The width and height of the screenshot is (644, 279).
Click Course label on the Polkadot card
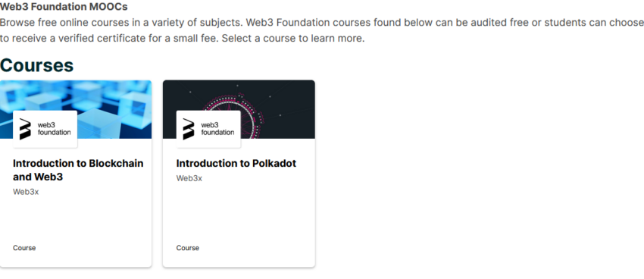(x=188, y=248)
